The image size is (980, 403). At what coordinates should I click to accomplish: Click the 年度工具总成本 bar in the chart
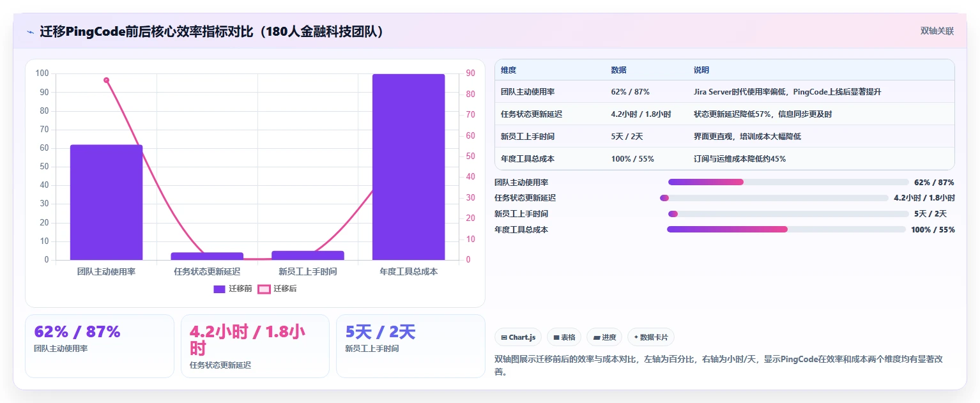pos(409,167)
